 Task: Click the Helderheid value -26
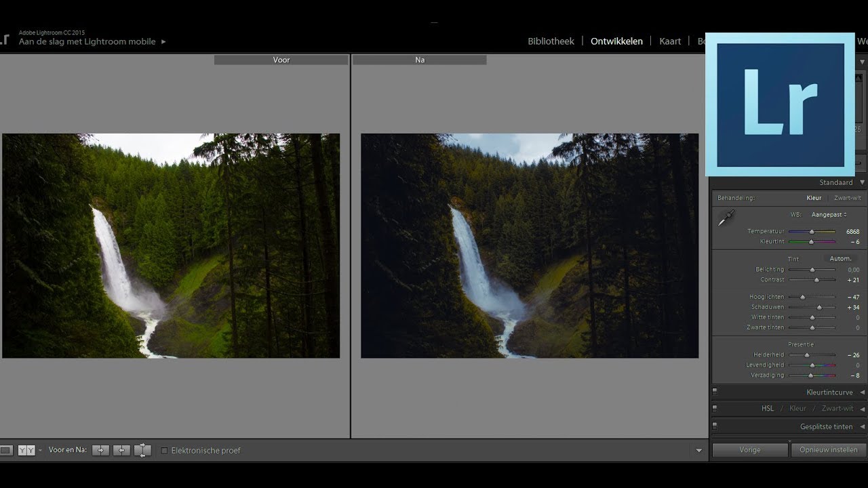coord(853,355)
